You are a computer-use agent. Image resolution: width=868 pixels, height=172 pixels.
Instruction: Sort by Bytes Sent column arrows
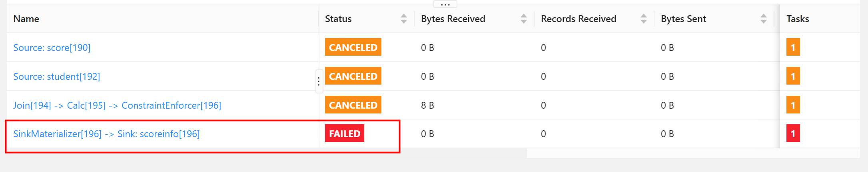tap(763, 19)
